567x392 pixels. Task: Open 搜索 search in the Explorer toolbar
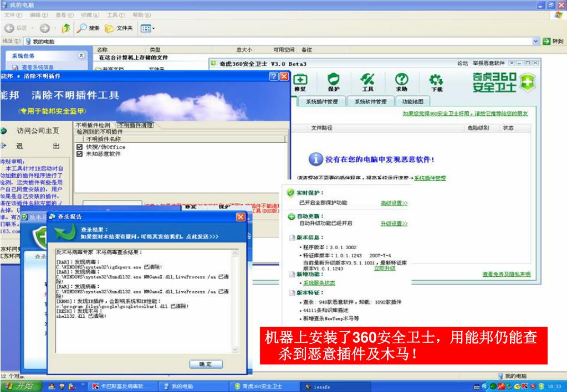(89, 28)
